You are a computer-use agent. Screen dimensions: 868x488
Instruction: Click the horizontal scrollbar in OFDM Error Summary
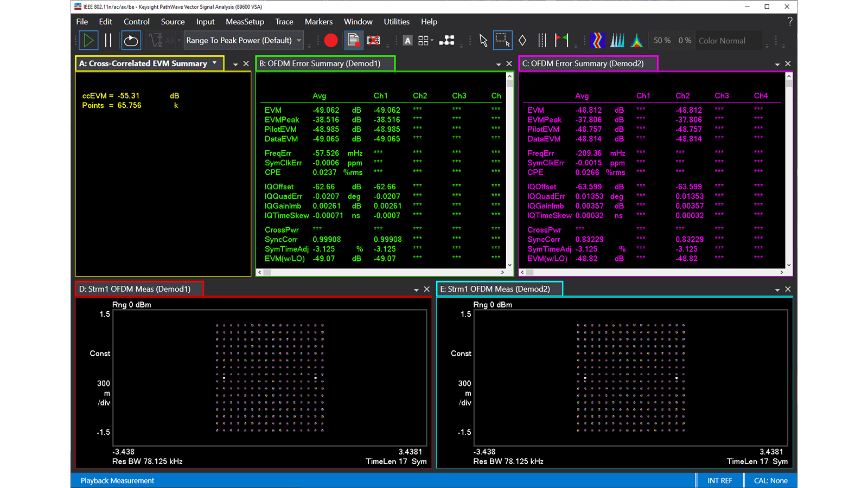[x=380, y=272]
